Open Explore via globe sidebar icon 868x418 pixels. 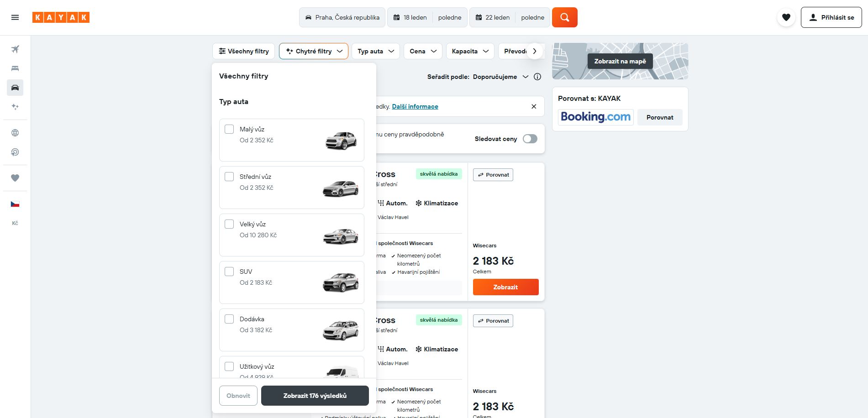pos(15,133)
